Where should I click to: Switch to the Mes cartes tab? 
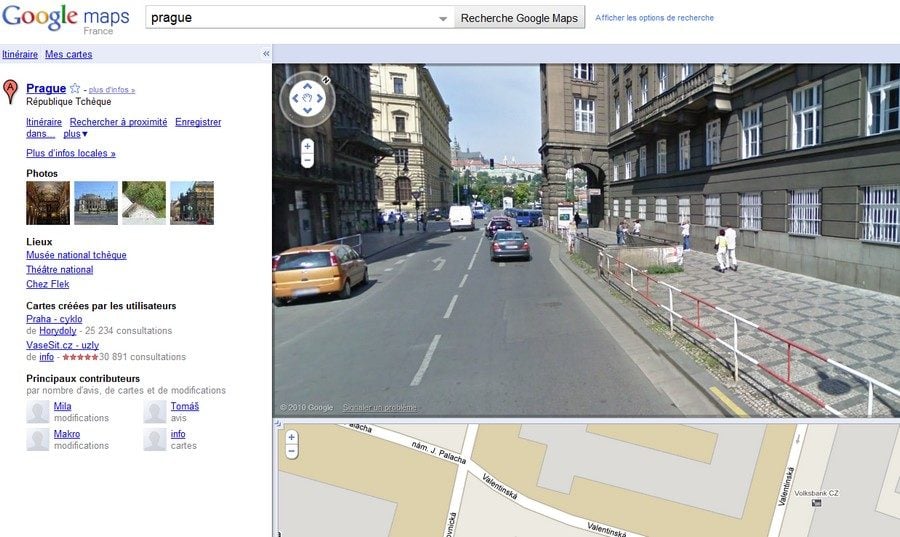click(69, 54)
